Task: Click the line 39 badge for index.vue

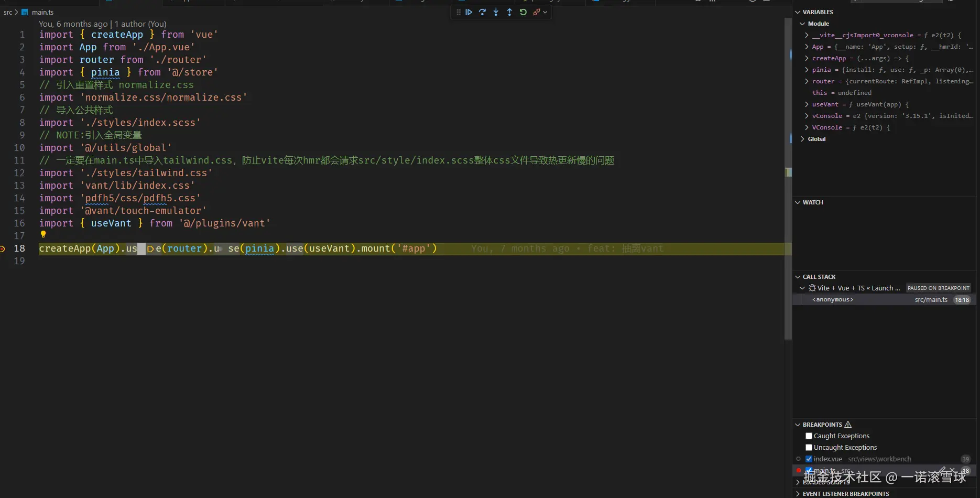Action: click(x=965, y=459)
